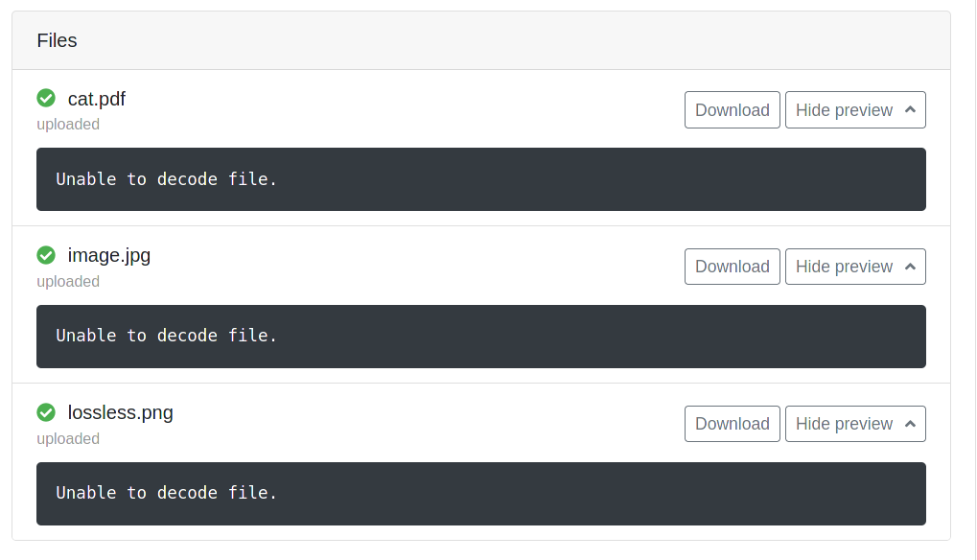The image size is (977, 560).
Task: Hide the image.jpg preview panel
Action: 853,267
